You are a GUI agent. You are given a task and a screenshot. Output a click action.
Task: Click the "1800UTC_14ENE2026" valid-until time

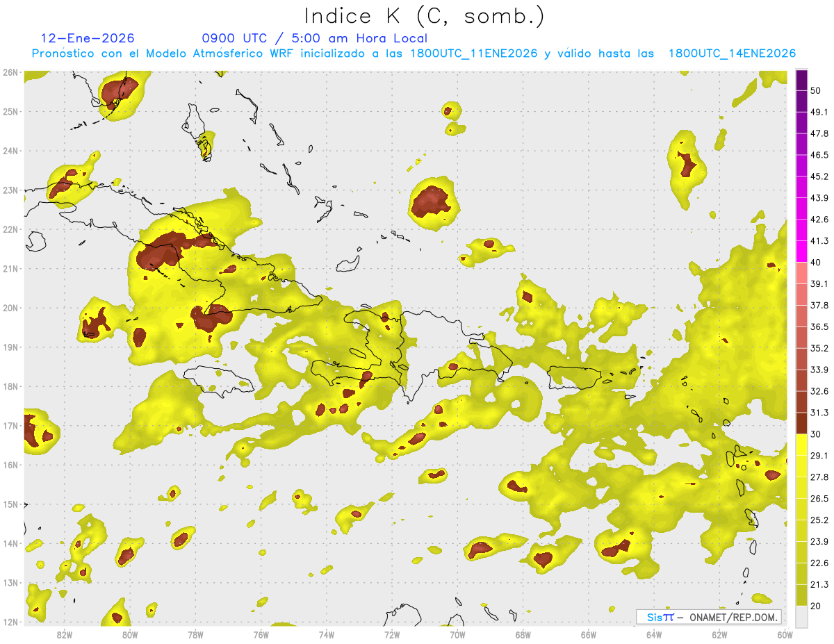(x=732, y=53)
